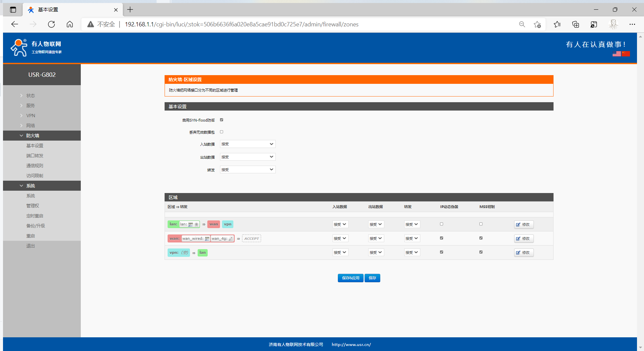Open the 端口转发 port forwarding menu item
The image size is (644, 351).
coord(35,156)
